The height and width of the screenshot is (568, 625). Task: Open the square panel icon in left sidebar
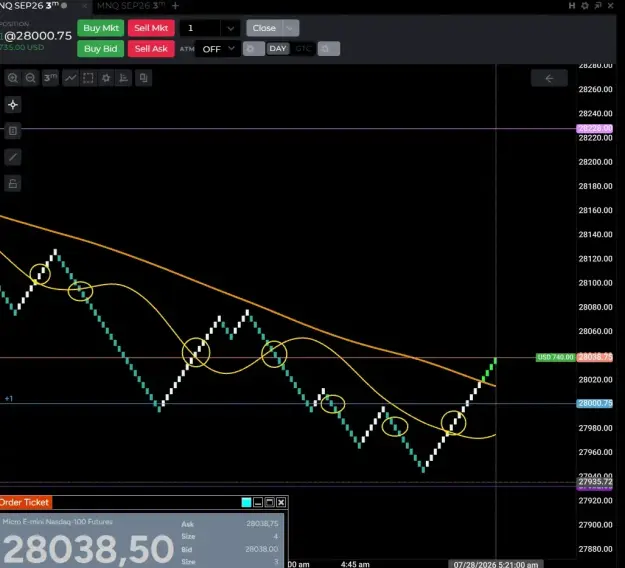pos(13,131)
